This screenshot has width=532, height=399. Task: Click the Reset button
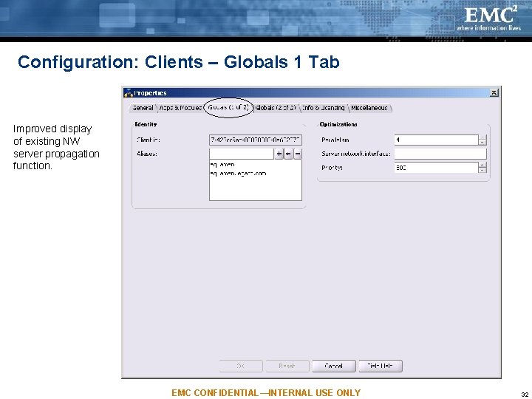(287, 366)
